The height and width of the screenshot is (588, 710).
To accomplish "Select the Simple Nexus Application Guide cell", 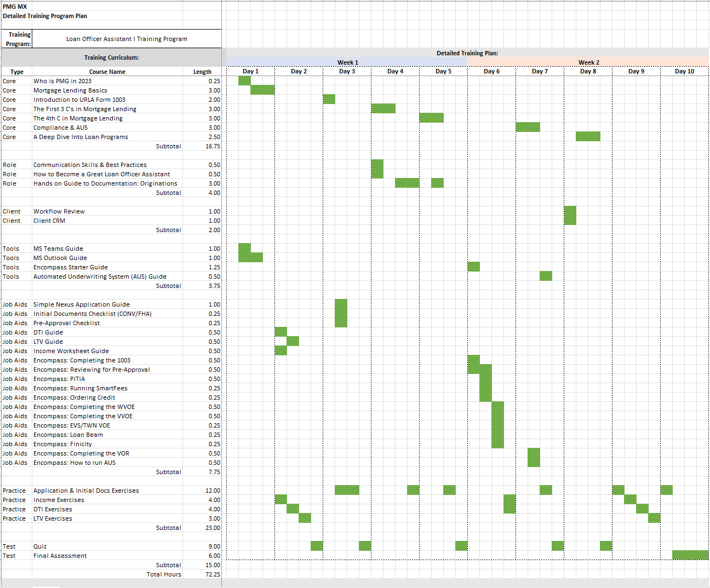I will 82,304.
